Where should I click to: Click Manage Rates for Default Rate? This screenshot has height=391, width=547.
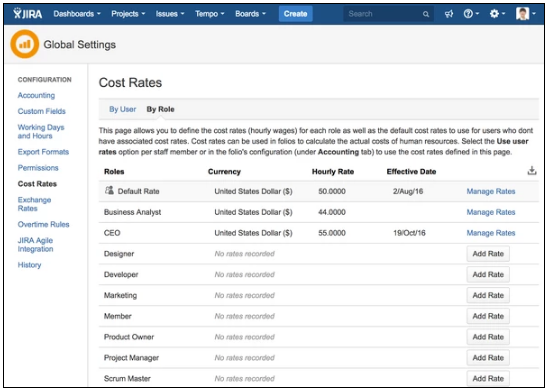click(x=491, y=191)
